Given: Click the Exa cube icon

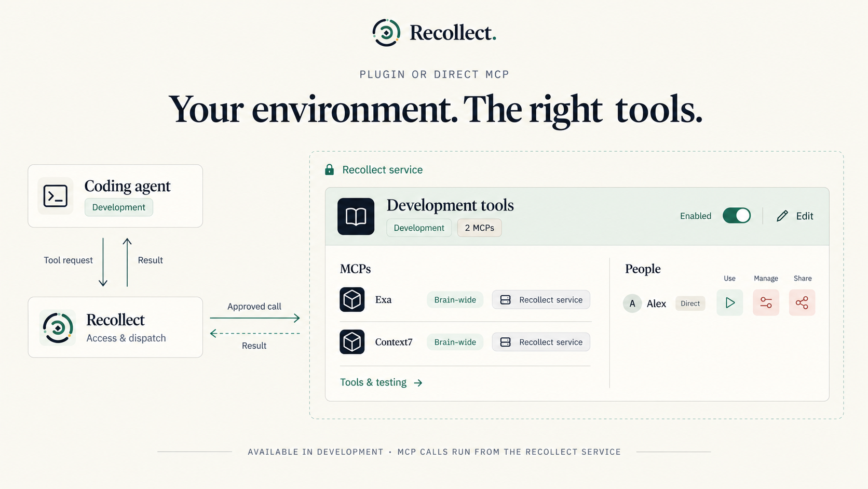Looking at the screenshot, I should click(x=352, y=299).
